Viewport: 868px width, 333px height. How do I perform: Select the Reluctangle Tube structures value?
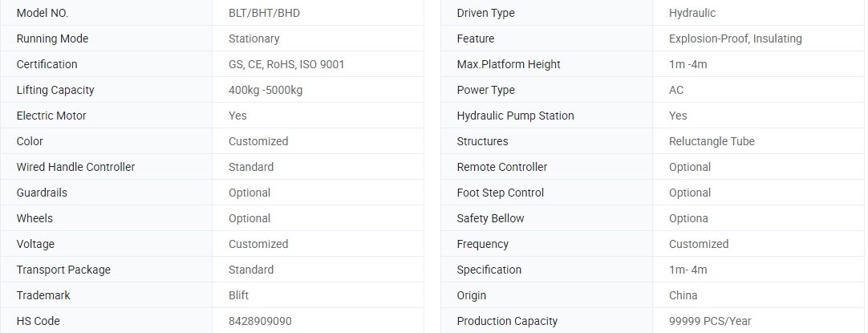click(x=712, y=141)
